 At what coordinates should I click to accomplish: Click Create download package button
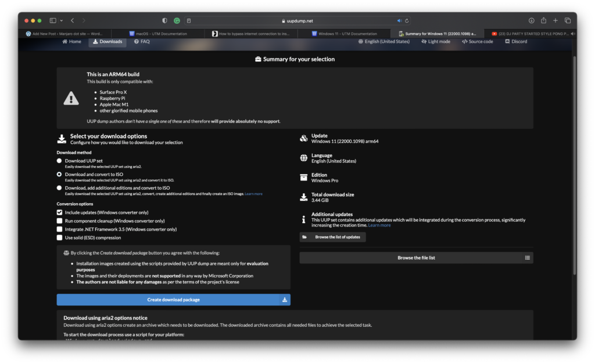pyautogui.click(x=173, y=300)
